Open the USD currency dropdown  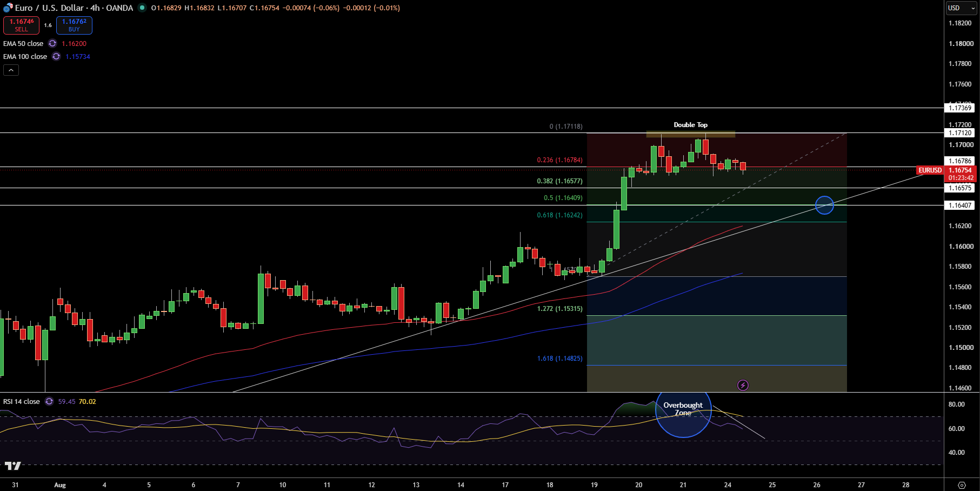tap(962, 8)
